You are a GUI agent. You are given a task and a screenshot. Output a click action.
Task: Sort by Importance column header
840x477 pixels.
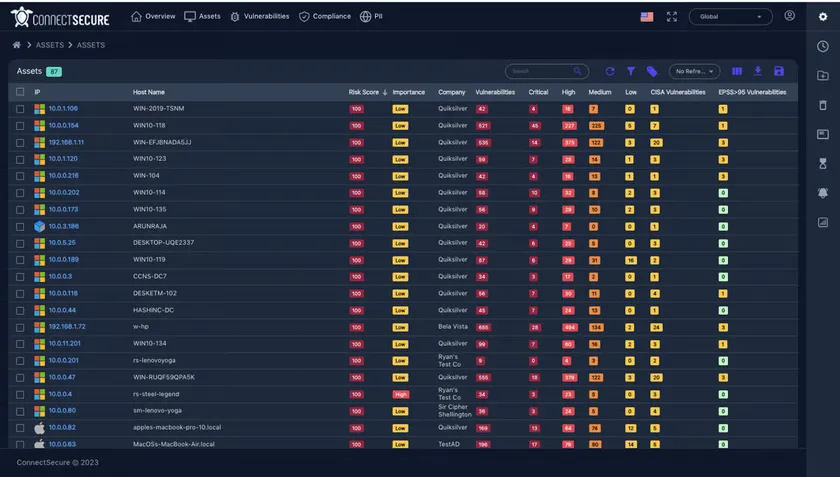pyautogui.click(x=409, y=92)
